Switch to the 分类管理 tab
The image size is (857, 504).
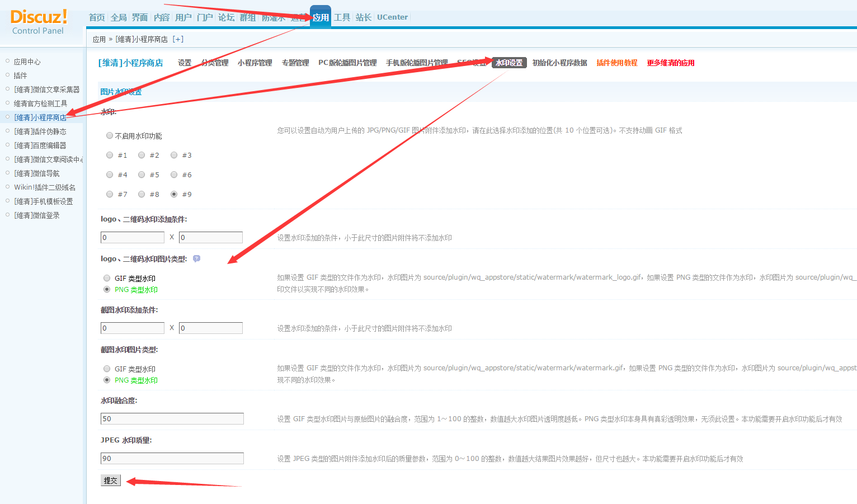(x=215, y=63)
